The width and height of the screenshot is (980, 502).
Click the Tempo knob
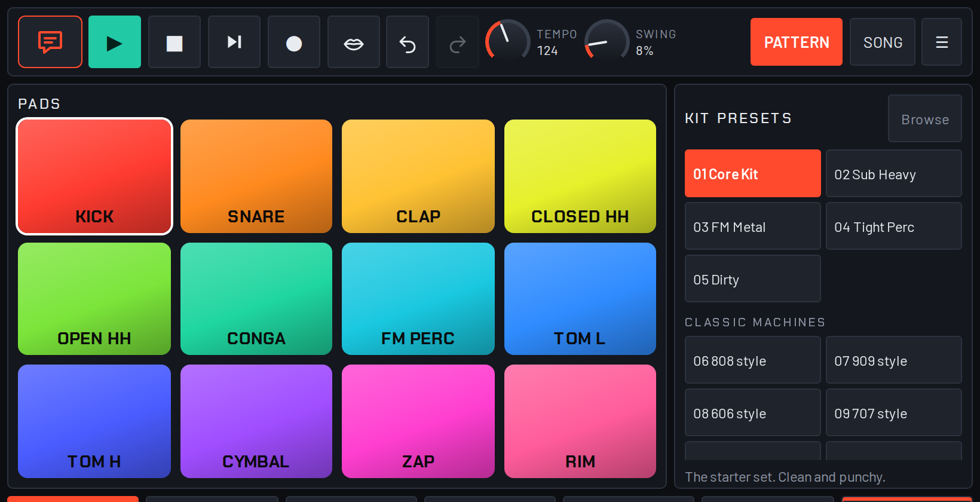click(x=508, y=41)
